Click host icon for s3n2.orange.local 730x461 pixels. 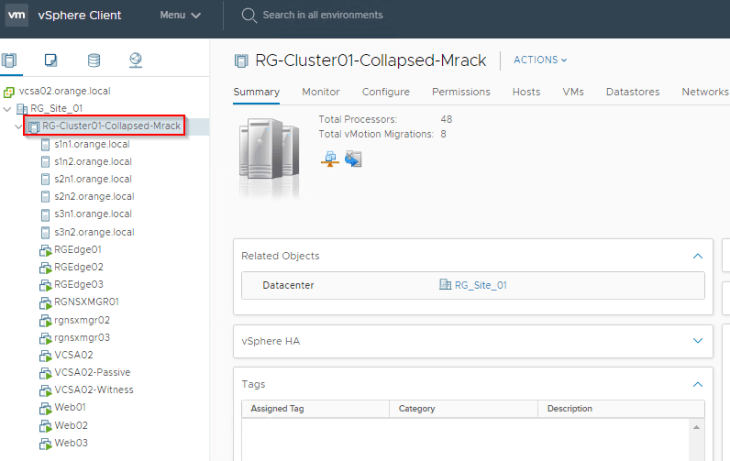[x=45, y=232]
